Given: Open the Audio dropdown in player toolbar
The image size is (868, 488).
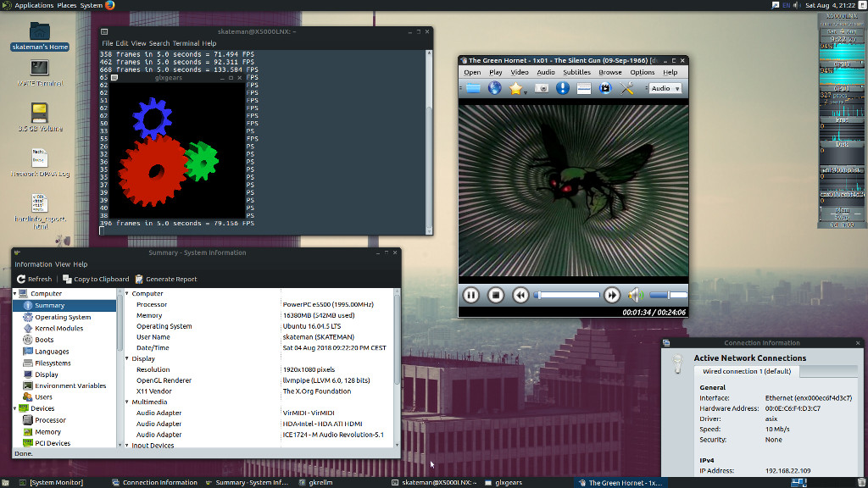Looking at the screenshot, I should pos(665,88).
